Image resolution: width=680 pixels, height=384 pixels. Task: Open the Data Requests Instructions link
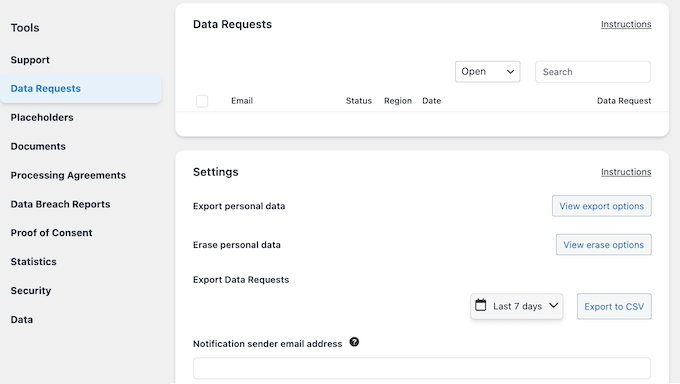coord(626,24)
